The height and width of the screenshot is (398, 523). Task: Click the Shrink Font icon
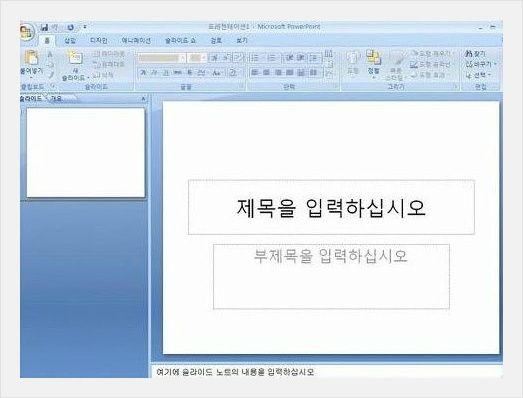[226, 58]
